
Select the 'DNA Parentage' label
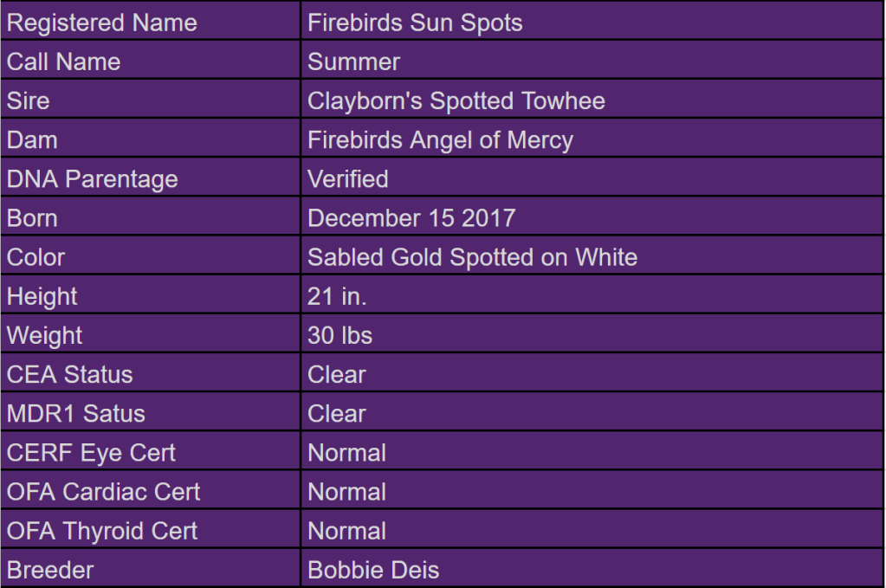point(92,179)
